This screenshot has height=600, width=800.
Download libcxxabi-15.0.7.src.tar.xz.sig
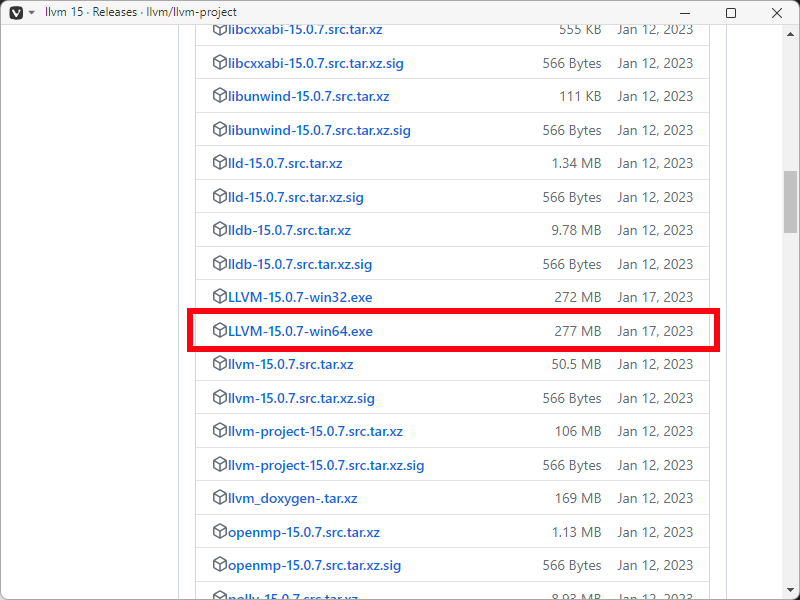316,63
